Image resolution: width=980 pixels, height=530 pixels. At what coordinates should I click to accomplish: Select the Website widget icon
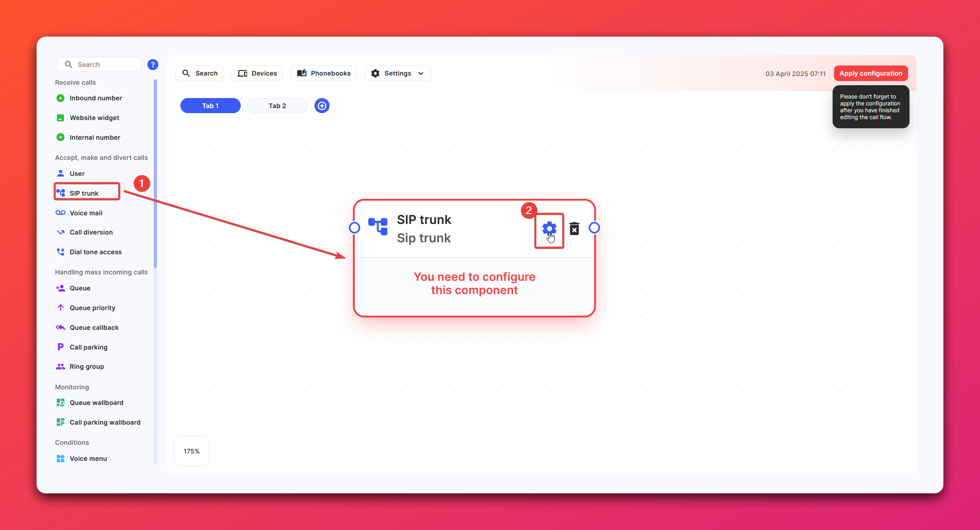[60, 118]
